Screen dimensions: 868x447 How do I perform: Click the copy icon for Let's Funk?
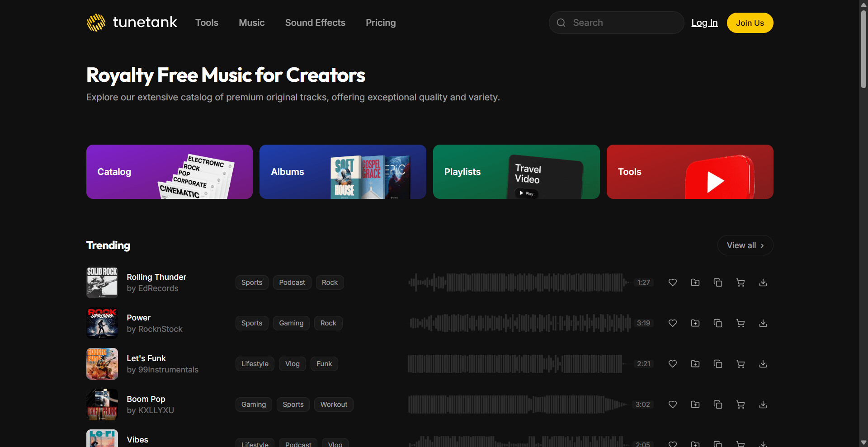[718, 364]
